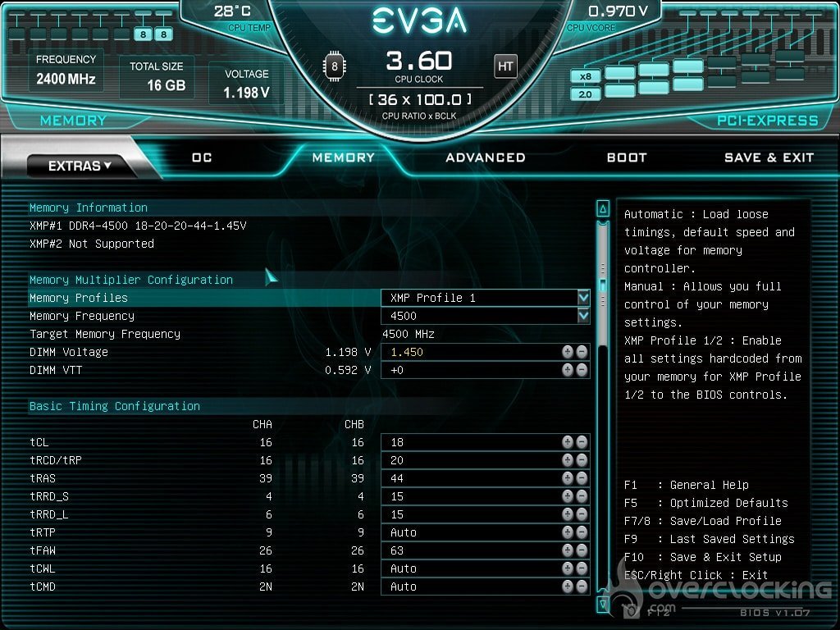This screenshot has height=630, width=840.
Task: Increase DIMM VTT with plus button
Action: click(568, 370)
